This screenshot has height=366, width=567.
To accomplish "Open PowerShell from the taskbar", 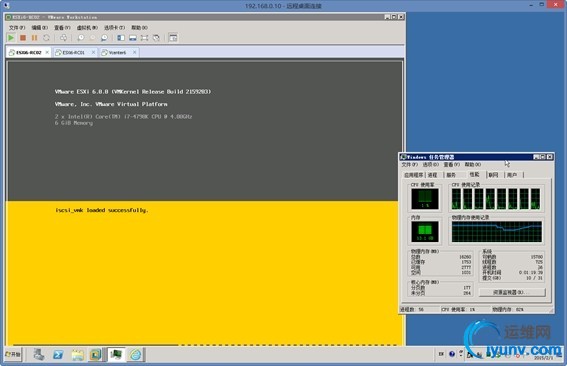I will [58, 355].
